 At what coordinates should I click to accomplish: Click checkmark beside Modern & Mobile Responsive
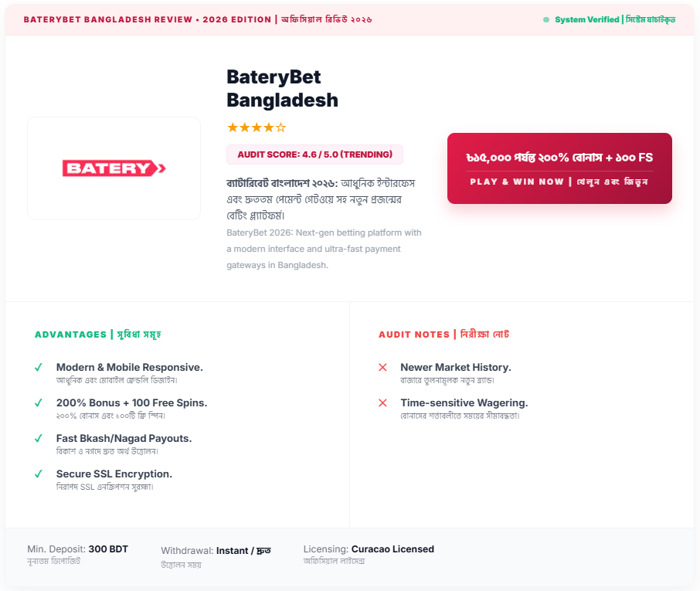[x=38, y=368]
